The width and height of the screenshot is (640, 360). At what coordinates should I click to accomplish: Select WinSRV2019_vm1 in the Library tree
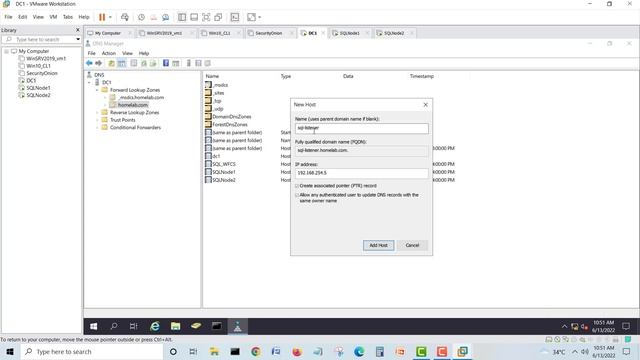(x=46, y=58)
